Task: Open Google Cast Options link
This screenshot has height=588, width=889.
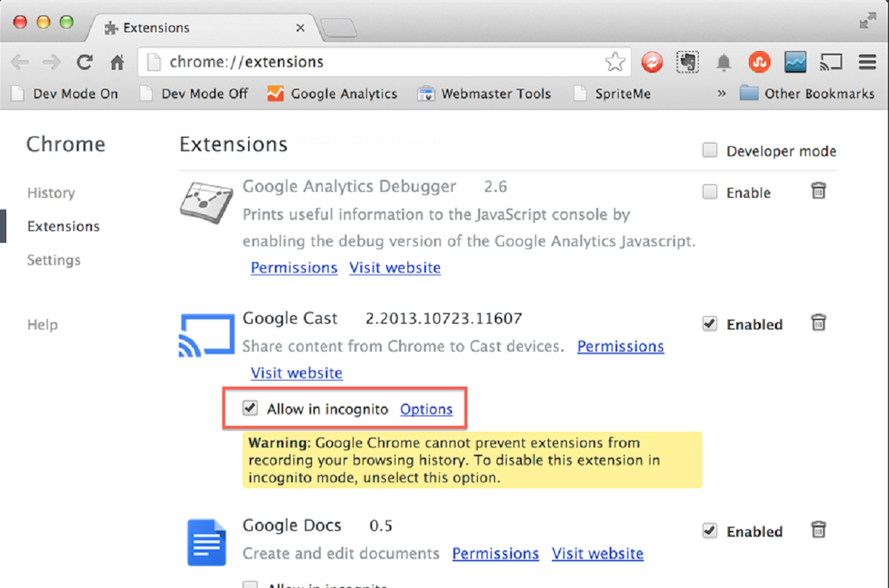Action: (x=426, y=410)
